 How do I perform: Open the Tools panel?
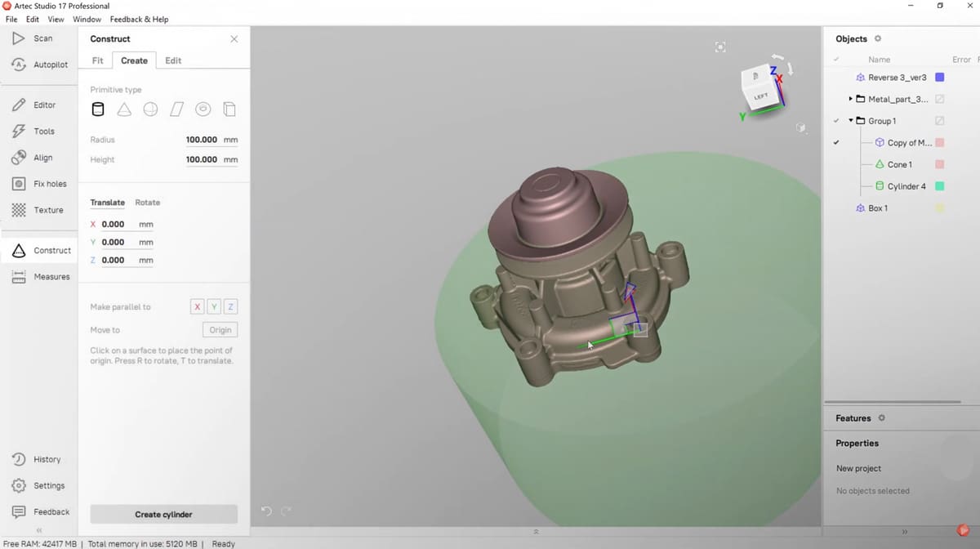point(38,131)
